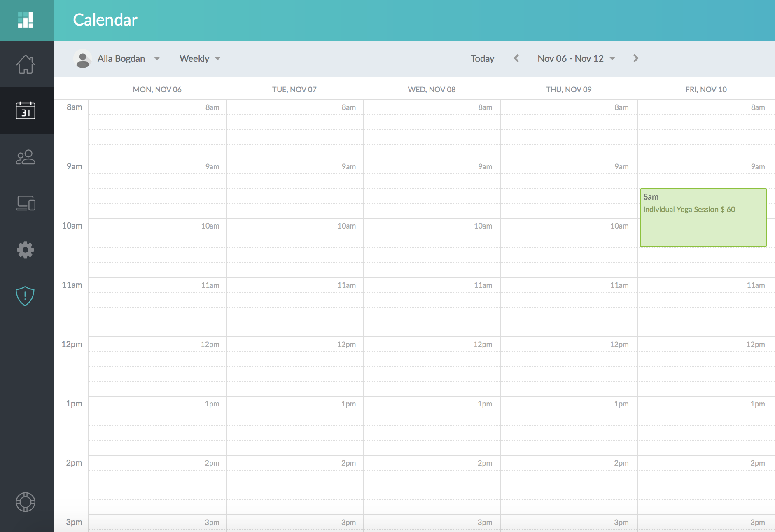Click the Today button
The height and width of the screenshot is (532, 775).
pos(482,58)
